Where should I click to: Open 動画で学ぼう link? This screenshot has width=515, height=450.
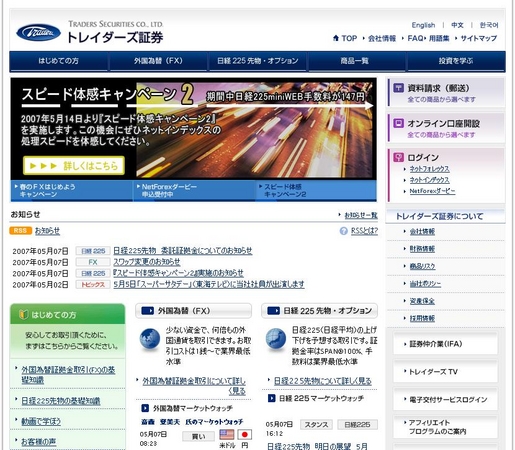(x=41, y=421)
